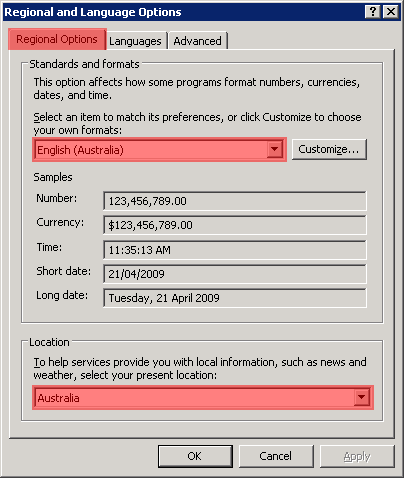Open the Advanced tab
Viewport: 404px width, 478px height.
[x=198, y=41]
